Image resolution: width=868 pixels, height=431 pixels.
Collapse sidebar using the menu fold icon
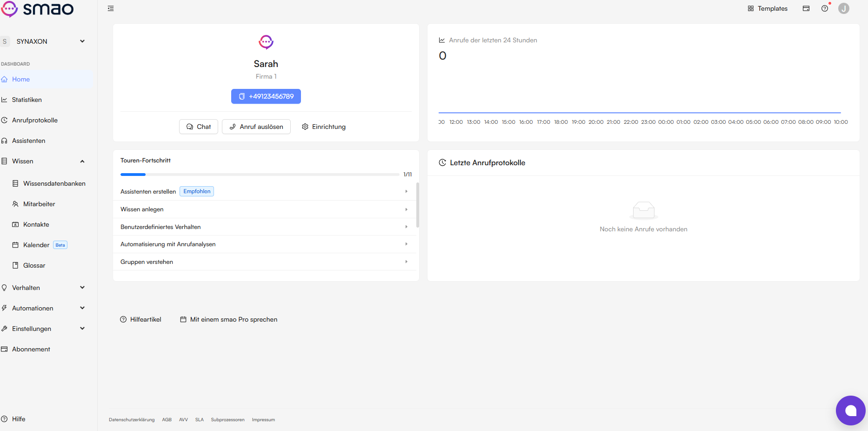point(111,8)
